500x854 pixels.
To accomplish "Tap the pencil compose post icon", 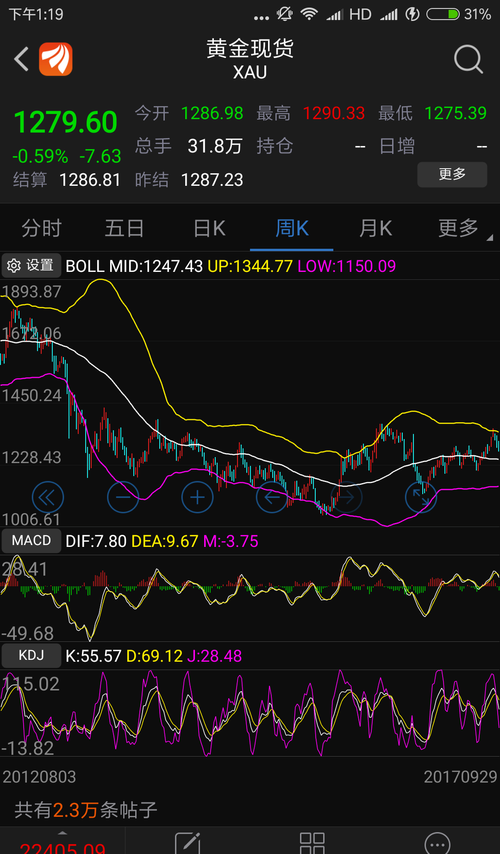I will click(x=187, y=843).
